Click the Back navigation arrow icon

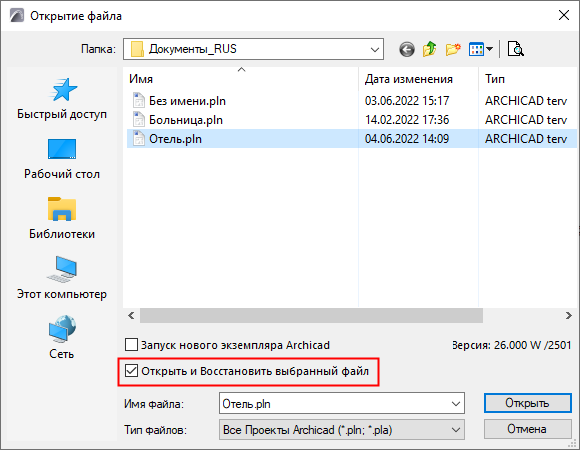407,49
